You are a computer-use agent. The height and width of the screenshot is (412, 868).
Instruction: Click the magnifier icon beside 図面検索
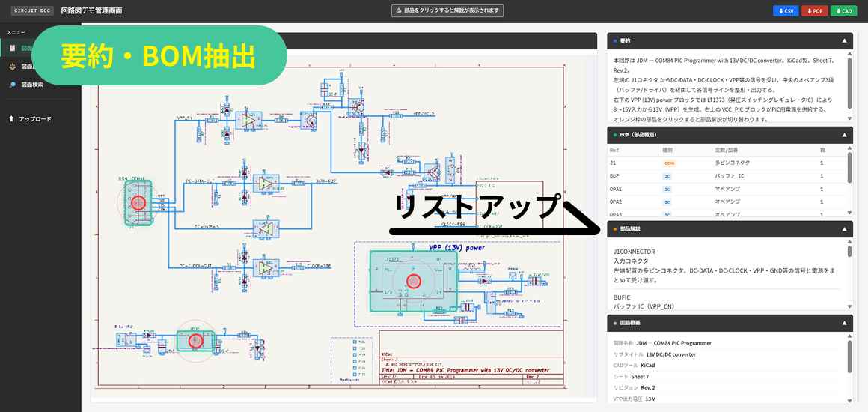pyautogui.click(x=13, y=85)
